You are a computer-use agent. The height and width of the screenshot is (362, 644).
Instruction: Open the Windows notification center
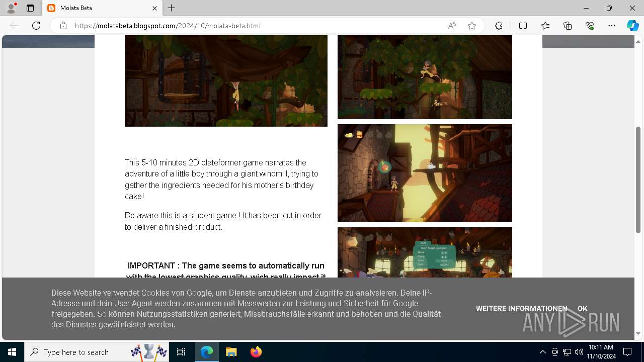coord(627,352)
